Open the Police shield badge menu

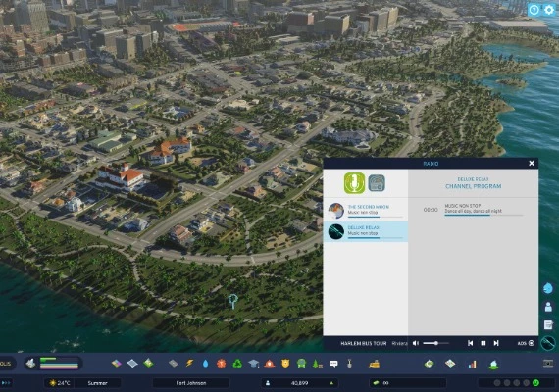pos(285,364)
